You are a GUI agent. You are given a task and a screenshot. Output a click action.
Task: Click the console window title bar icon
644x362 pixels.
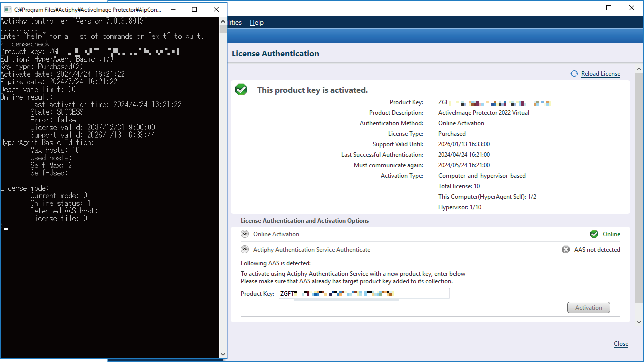(8, 9)
